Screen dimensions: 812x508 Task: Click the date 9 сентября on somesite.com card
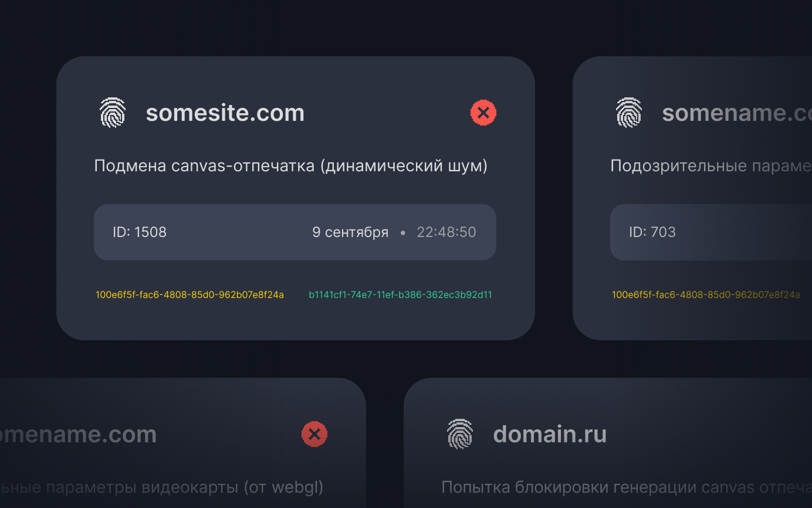(x=350, y=232)
